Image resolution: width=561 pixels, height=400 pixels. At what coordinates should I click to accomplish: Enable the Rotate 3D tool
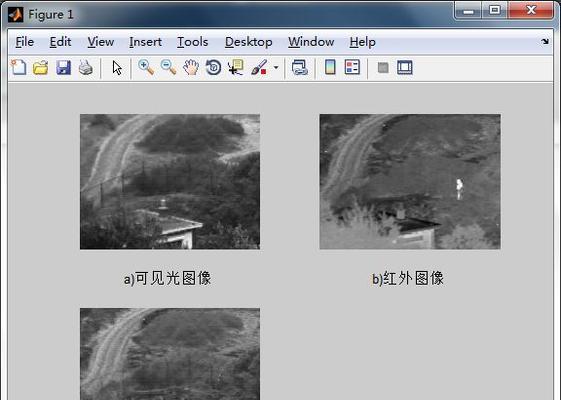point(214,67)
